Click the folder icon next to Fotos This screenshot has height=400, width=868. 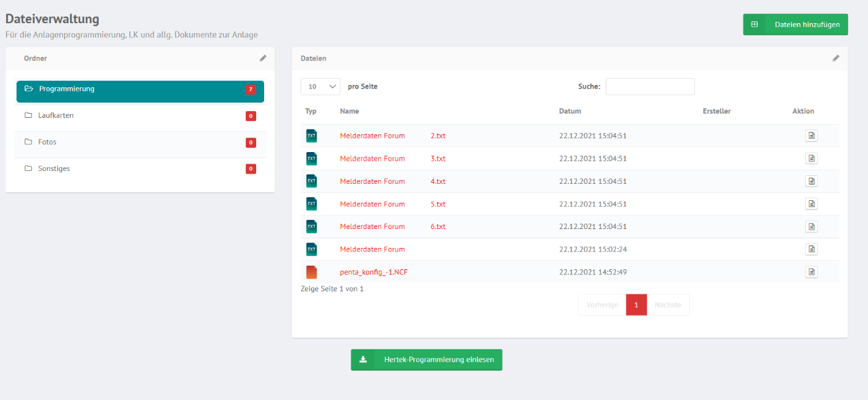click(28, 142)
